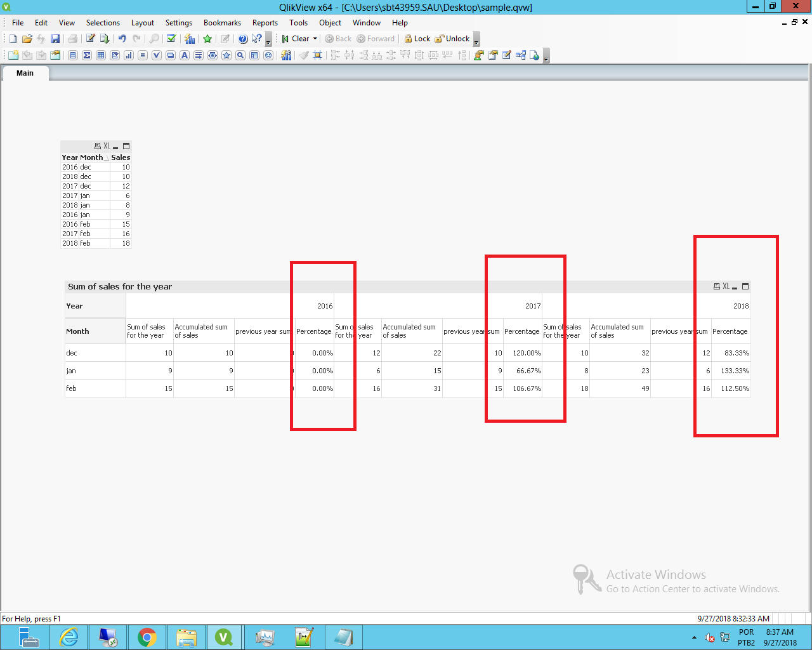Switch to the Main sheet tab
Viewport: 812px width, 650px height.
pos(25,73)
